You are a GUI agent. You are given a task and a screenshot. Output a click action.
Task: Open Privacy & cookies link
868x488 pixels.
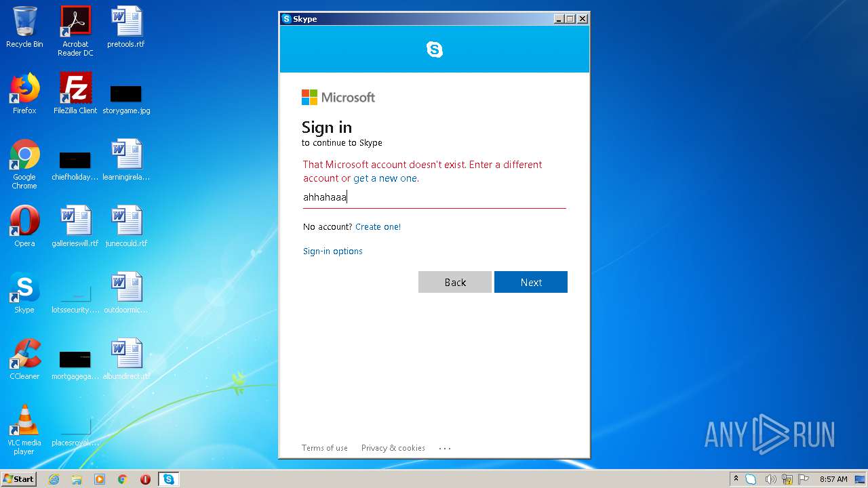point(393,448)
